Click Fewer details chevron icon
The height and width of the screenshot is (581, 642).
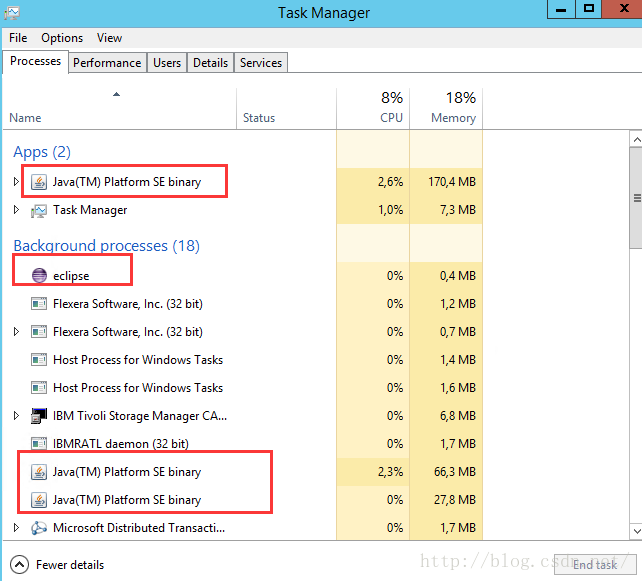(x=19, y=565)
